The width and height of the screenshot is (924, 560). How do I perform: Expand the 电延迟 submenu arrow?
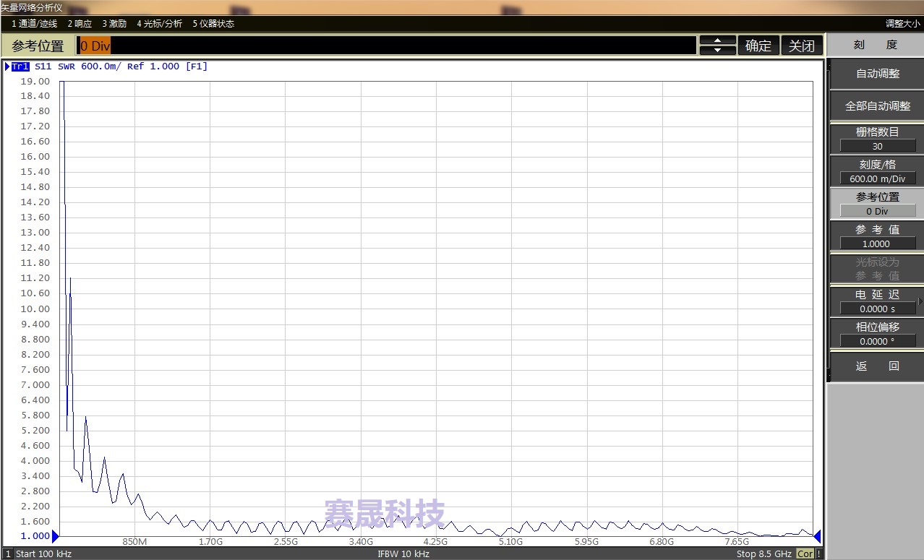pyautogui.click(x=920, y=301)
